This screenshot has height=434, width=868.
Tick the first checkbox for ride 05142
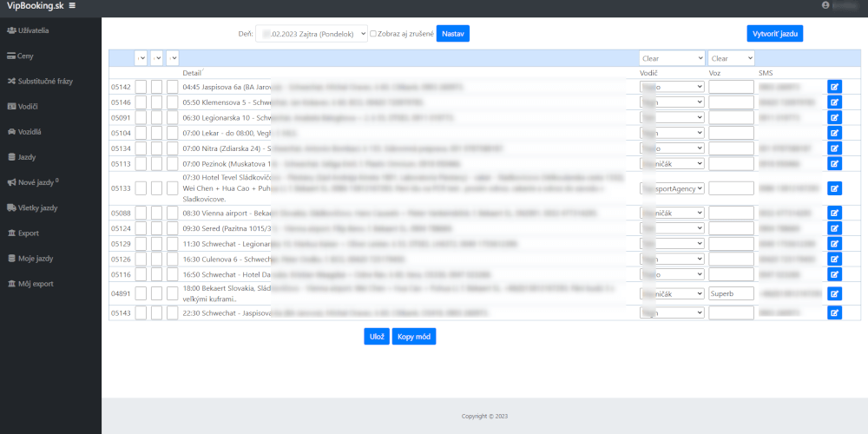141,87
